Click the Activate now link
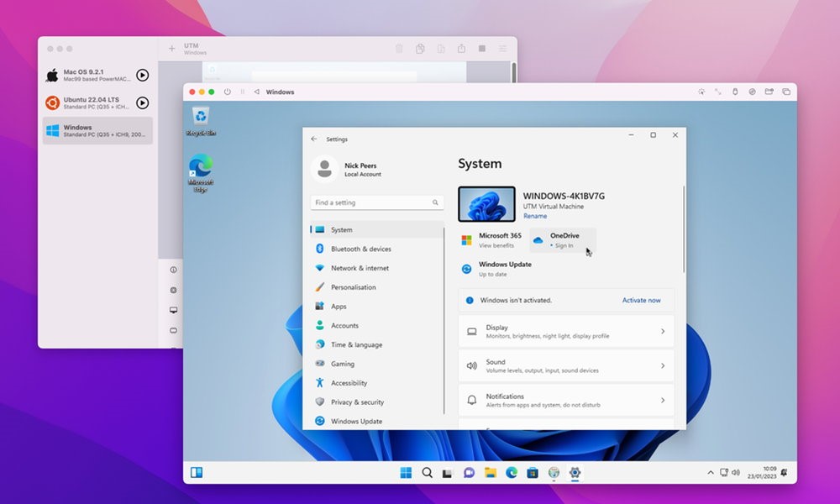The width and height of the screenshot is (840, 504). 641,301
